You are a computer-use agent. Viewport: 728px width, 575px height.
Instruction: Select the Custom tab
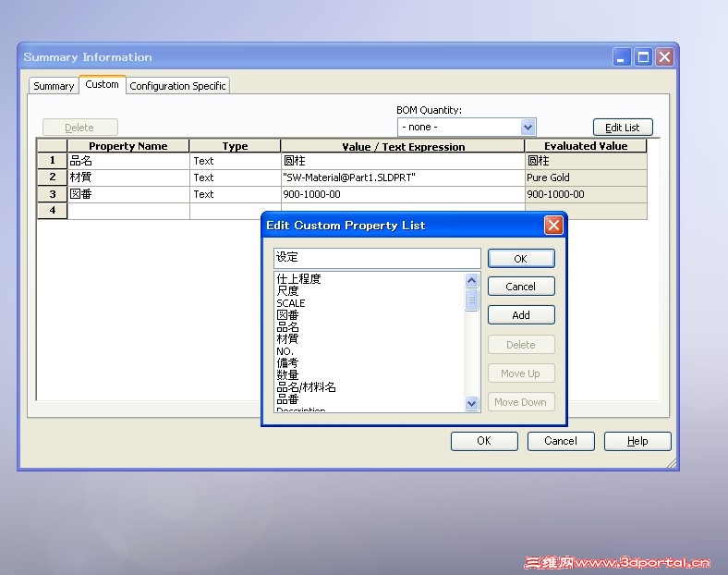(103, 84)
